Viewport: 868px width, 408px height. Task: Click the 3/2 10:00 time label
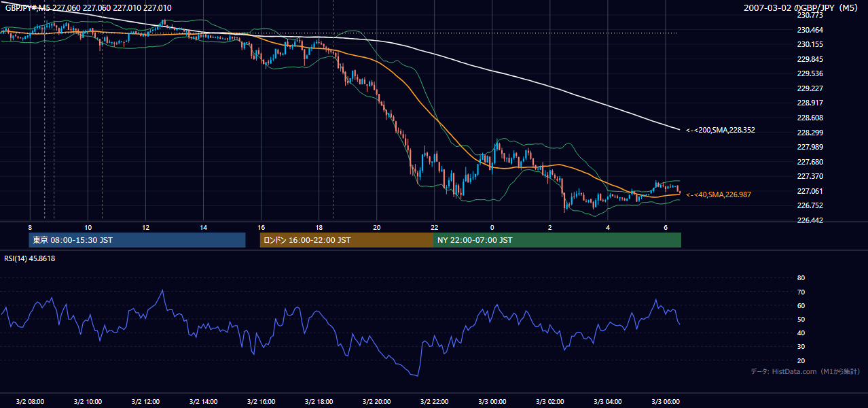coord(88,401)
